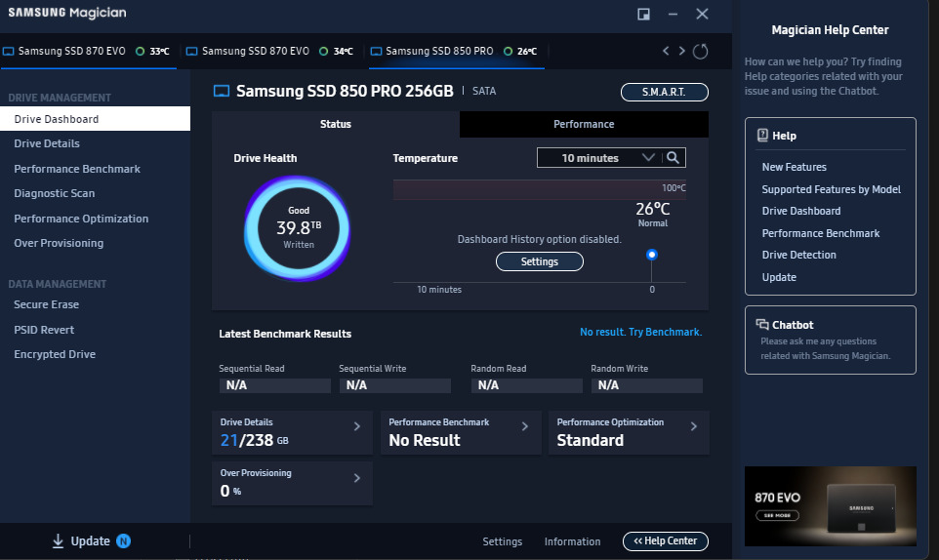Expand the Performance Benchmark card arrow

[x=525, y=426]
